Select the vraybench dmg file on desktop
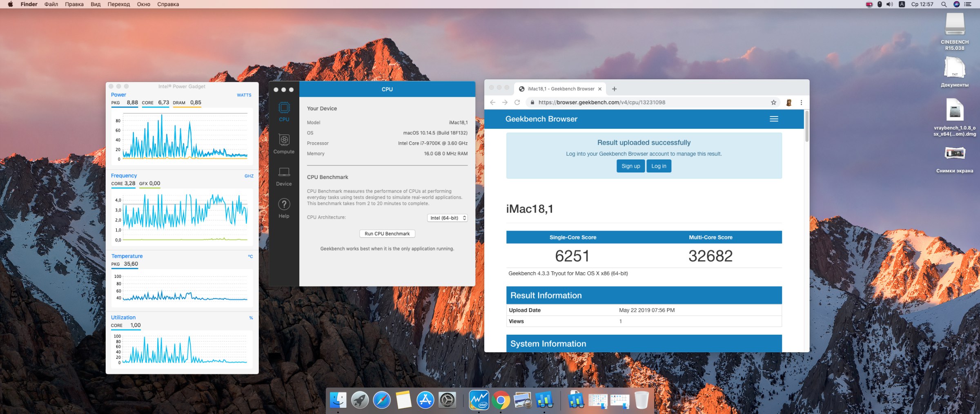The height and width of the screenshot is (414, 980). point(955,117)
